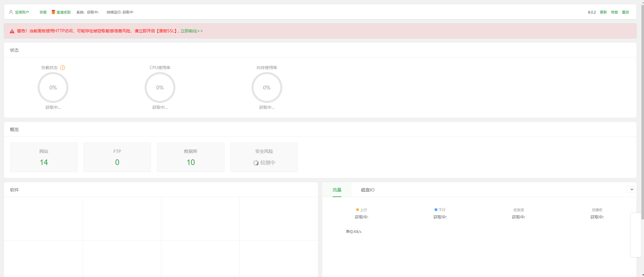Click the 总接收 total received label
The image size is (644, 277).
(x=597, y=210)
